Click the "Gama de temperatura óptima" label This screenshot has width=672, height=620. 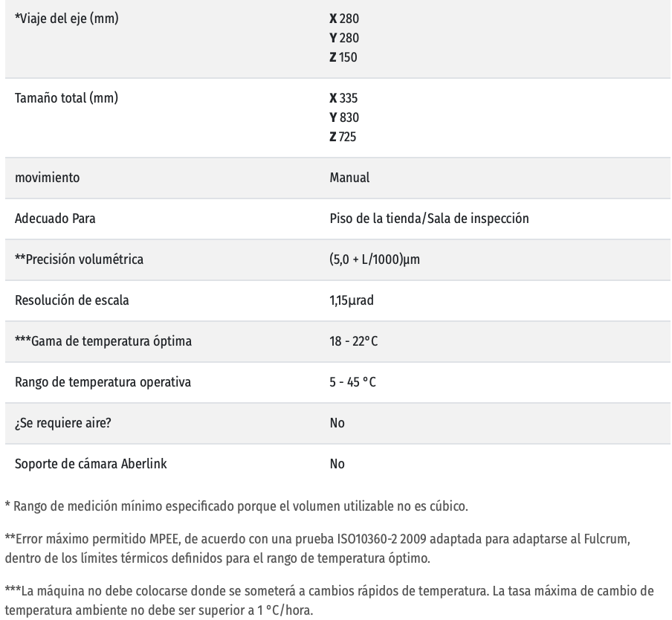coord(93,341)
